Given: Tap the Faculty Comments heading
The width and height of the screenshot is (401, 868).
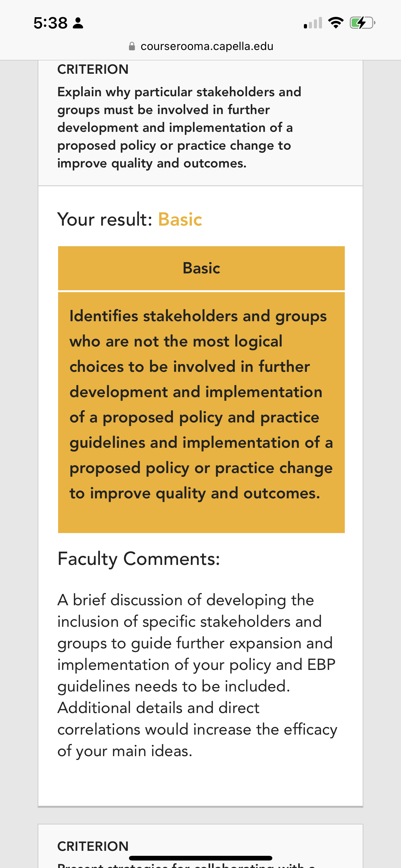Looking at the screenshot, I should tap(139, 559).
